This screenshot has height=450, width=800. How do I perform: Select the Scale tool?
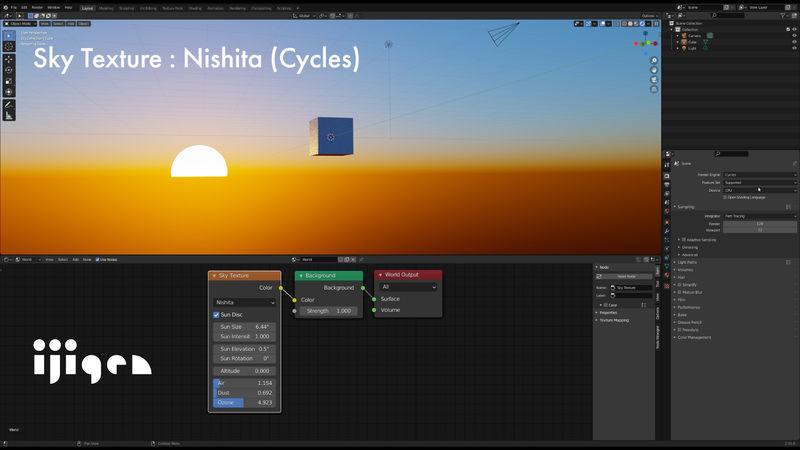point(9,81)
